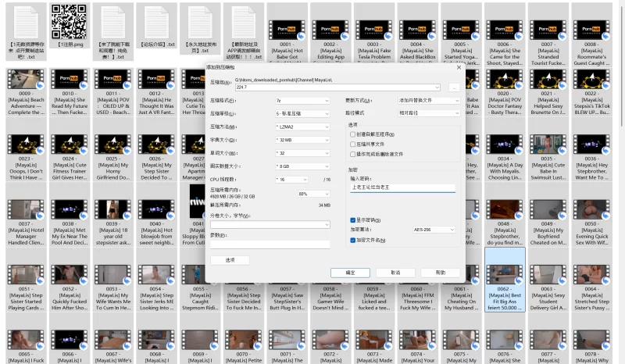Expand the 压缩等级 dropdown
Viewport: 625px width, 364px height.
[303, 114]
